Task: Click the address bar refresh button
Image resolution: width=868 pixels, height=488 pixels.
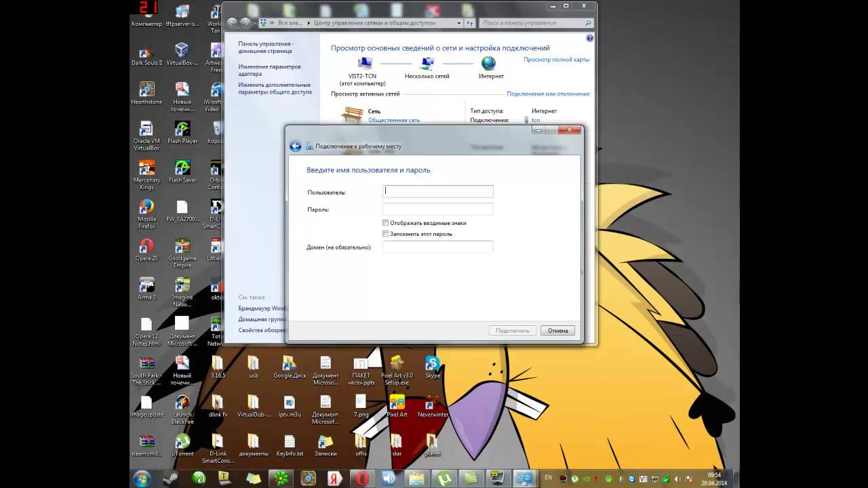Action: click(470, 23)
